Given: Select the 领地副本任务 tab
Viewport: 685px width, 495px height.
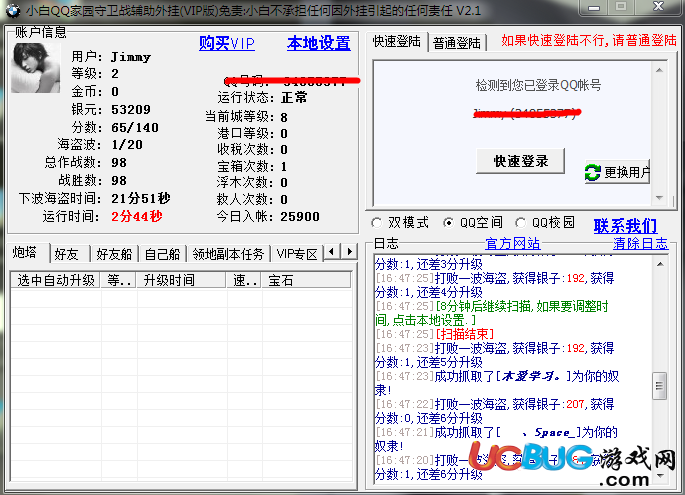Looking at the screenshot, I should click(228, 254).
